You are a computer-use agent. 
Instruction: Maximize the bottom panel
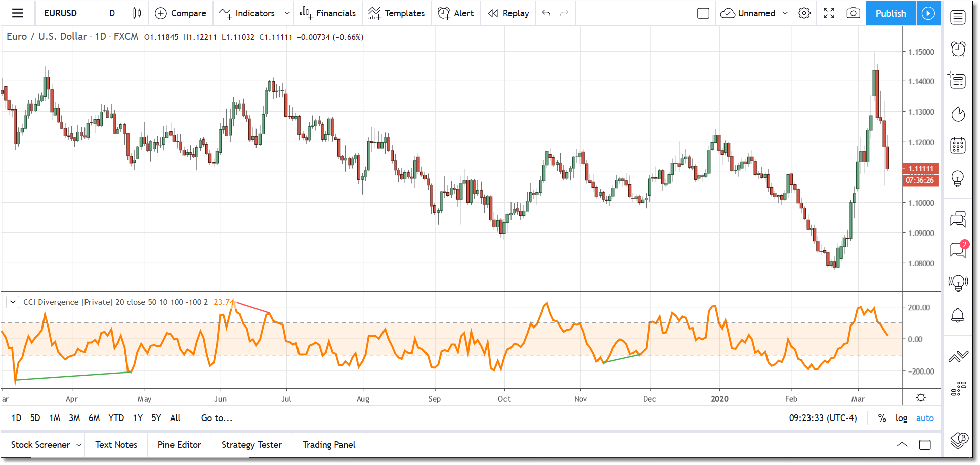tap(925, 445)
